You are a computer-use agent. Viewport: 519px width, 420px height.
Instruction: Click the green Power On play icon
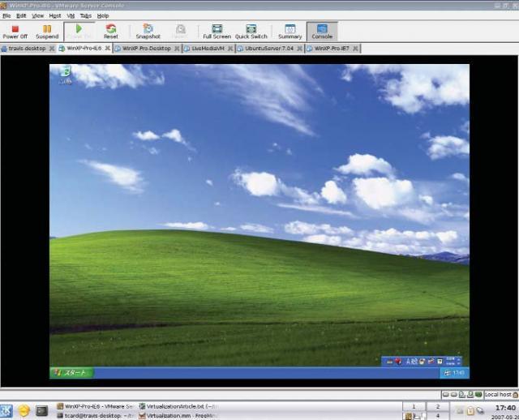click(79, 29)
